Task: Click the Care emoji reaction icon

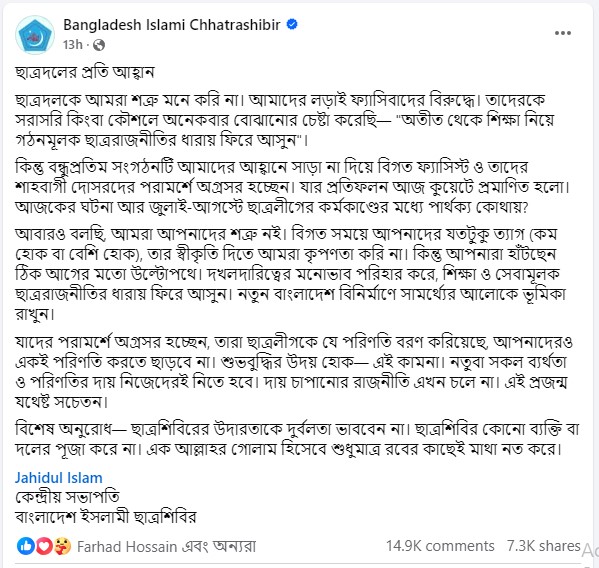Action: pos(62,546)
